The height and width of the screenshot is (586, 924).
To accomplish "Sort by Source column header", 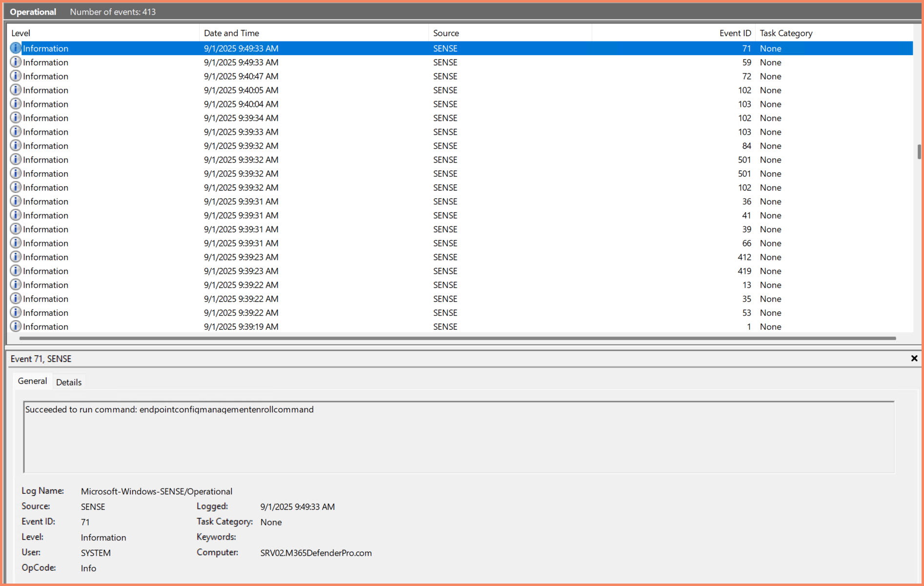I will tap(510, 33).
